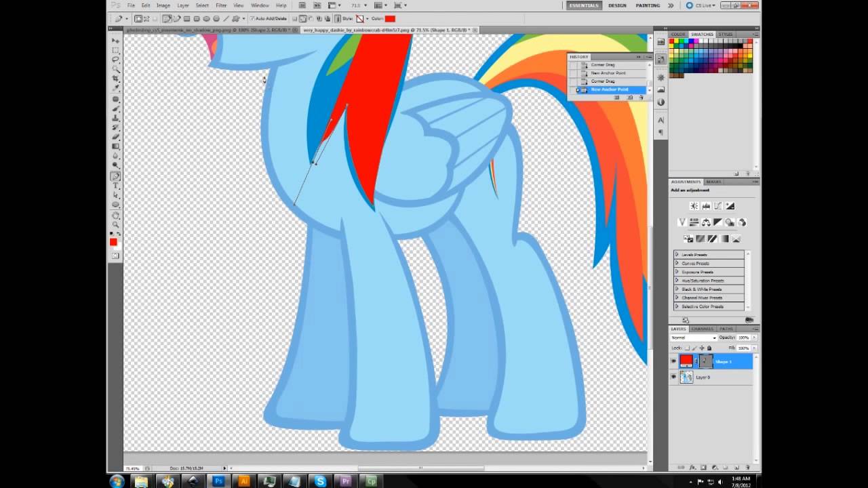This screenshot has width=868, height=488.
Task: Toggle the Auto Add/Delete checkbox
Action: tap(252, 19)
